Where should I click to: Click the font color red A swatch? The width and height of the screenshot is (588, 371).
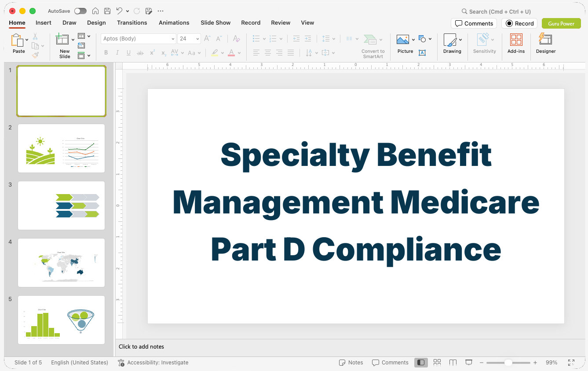pos(231,53)
